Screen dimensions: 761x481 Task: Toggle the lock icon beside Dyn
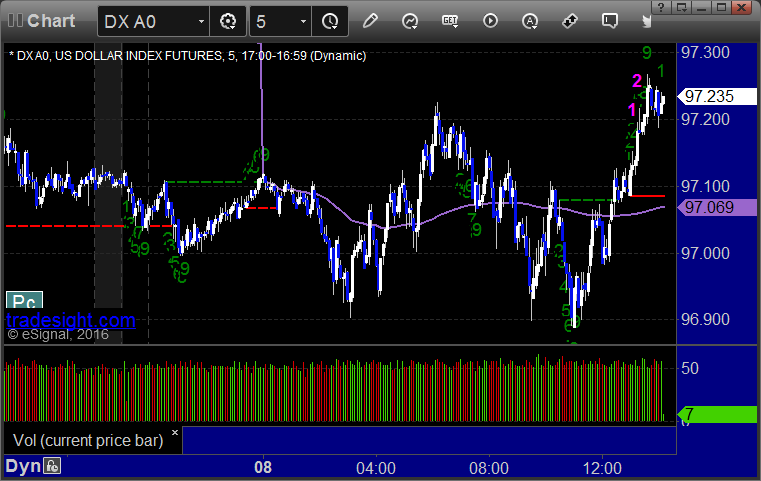tap(52, 466)
